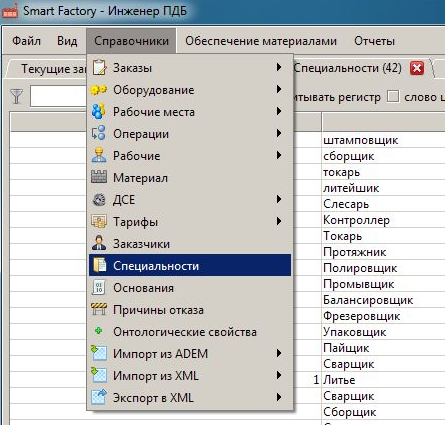Click the Импорт из XML icon

pyautogui.click(x=99, y=375)
